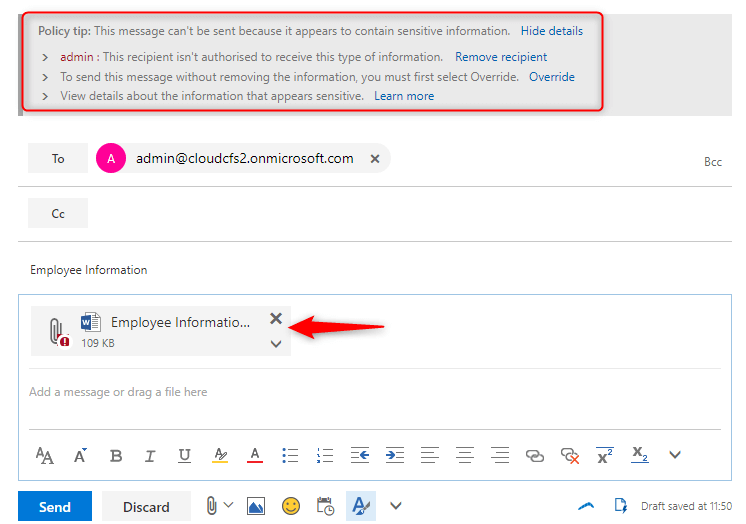Discard the draft

(146, 506)
